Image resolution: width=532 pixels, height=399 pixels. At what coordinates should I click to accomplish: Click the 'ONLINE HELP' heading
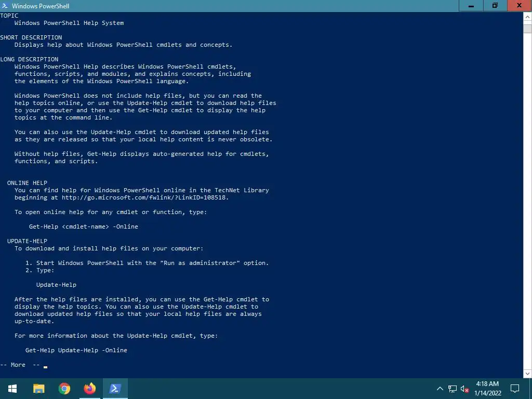point(27,183)
